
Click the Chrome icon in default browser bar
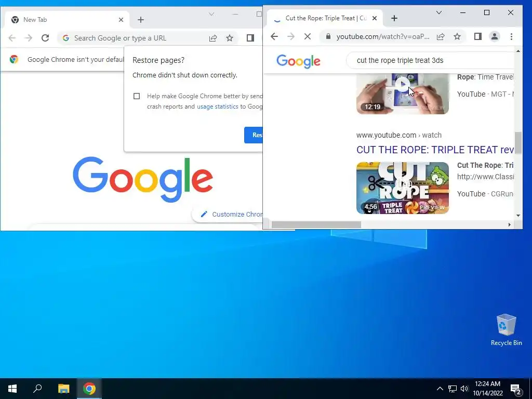pos(14,59)
